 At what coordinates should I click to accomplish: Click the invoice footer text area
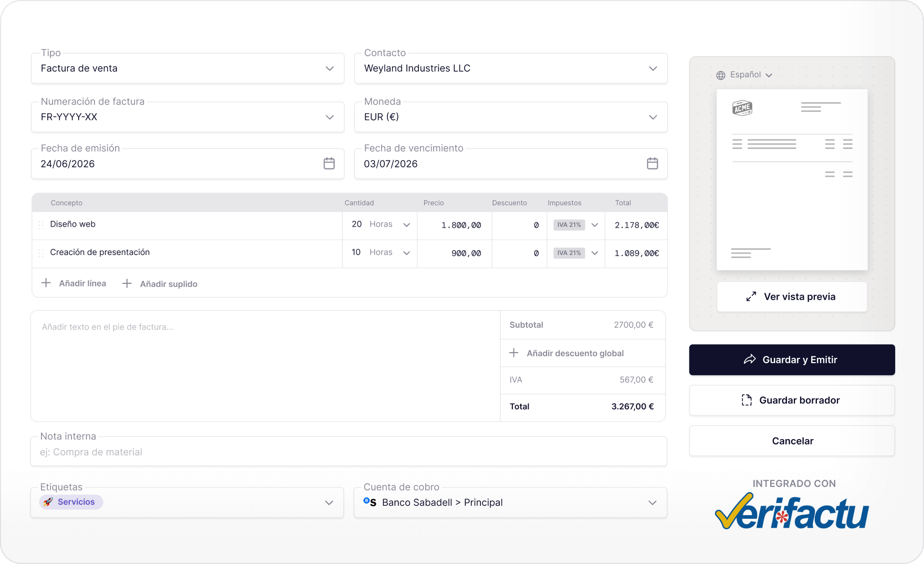click(x=266, y=366)
